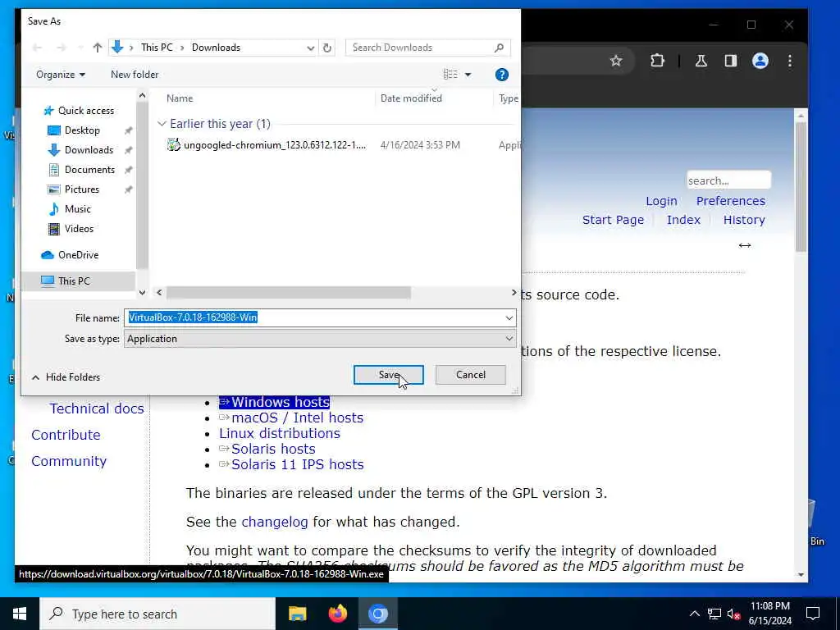The height and width of the screenshot is (630, 840).
Task: Click the search magnifier in Search Downloads
Action: (500, 48)
